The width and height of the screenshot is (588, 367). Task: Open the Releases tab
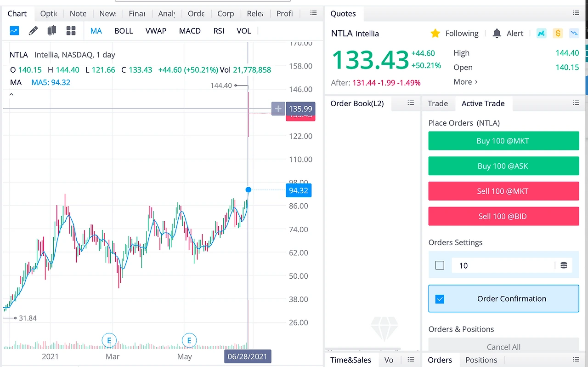[255, 13]
